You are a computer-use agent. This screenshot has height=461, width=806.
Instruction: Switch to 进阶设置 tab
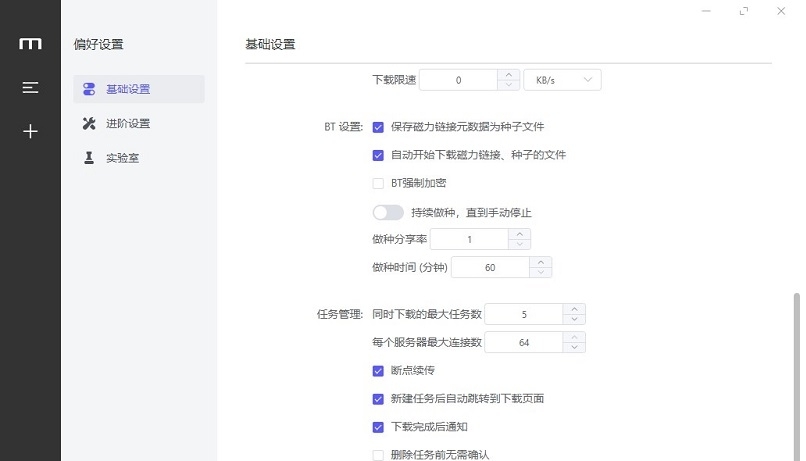click(x=127, y=123)
